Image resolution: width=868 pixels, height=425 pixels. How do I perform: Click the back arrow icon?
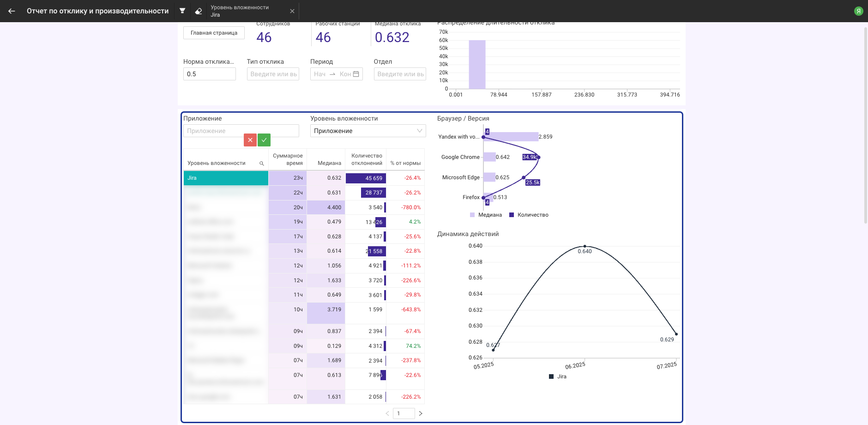[12, 11]
